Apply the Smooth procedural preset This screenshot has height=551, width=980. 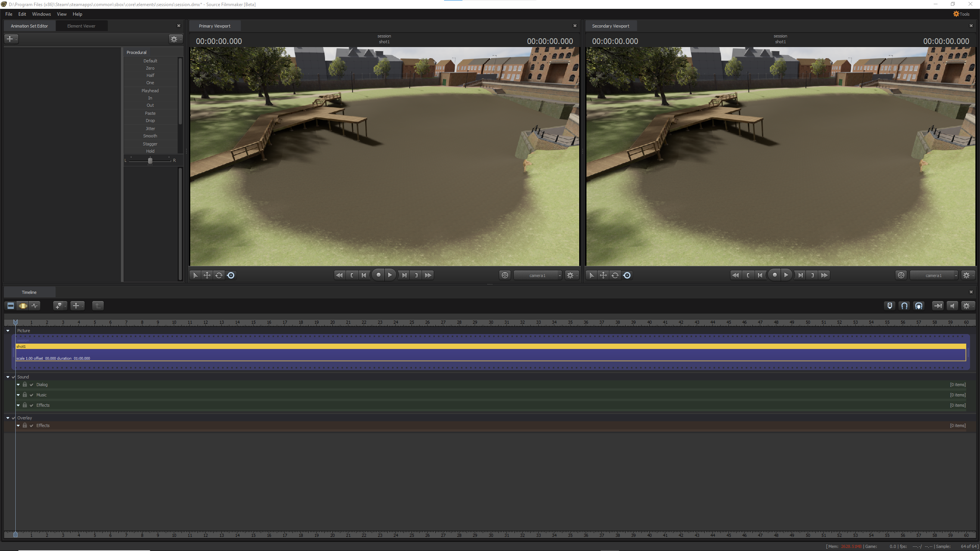coord(150,136)
